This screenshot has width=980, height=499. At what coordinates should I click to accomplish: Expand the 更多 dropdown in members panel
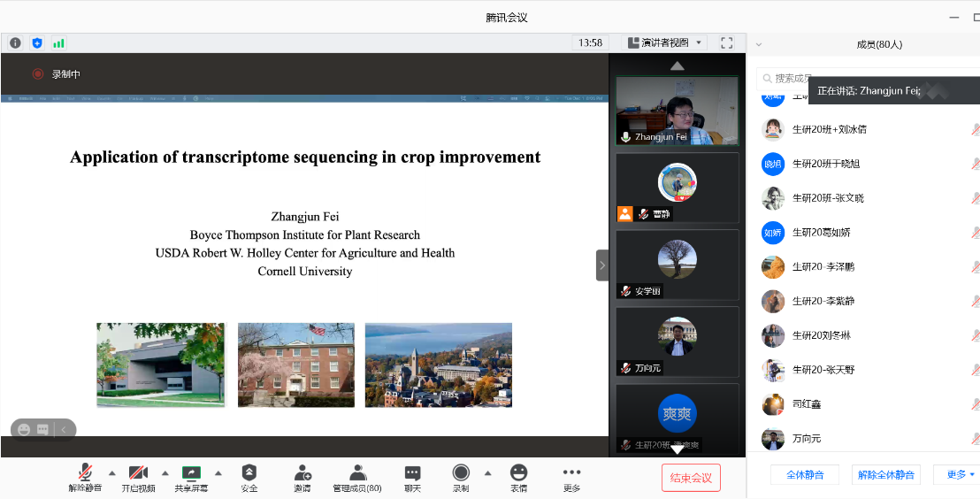coord(960,475)
